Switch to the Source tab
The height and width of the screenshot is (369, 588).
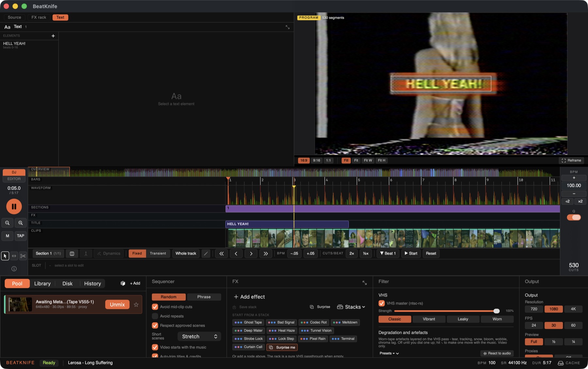tap(14, 17)
